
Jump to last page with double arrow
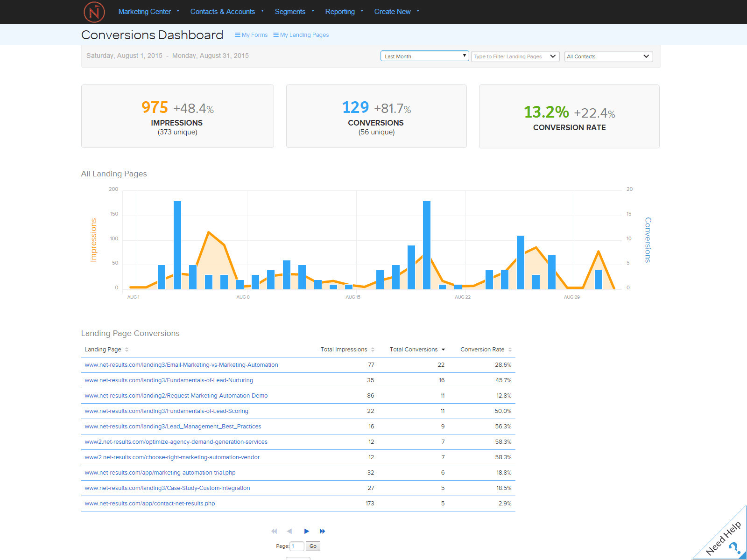point(322,531)
